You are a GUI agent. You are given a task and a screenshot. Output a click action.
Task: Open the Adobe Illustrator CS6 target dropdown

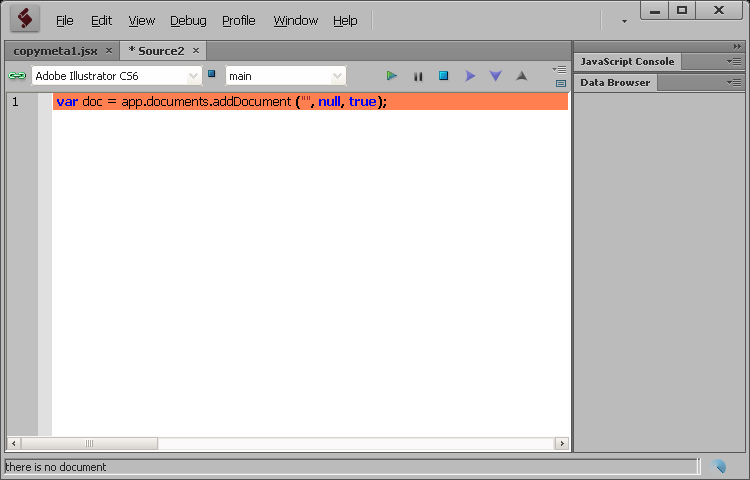click(x=117, y=76)
